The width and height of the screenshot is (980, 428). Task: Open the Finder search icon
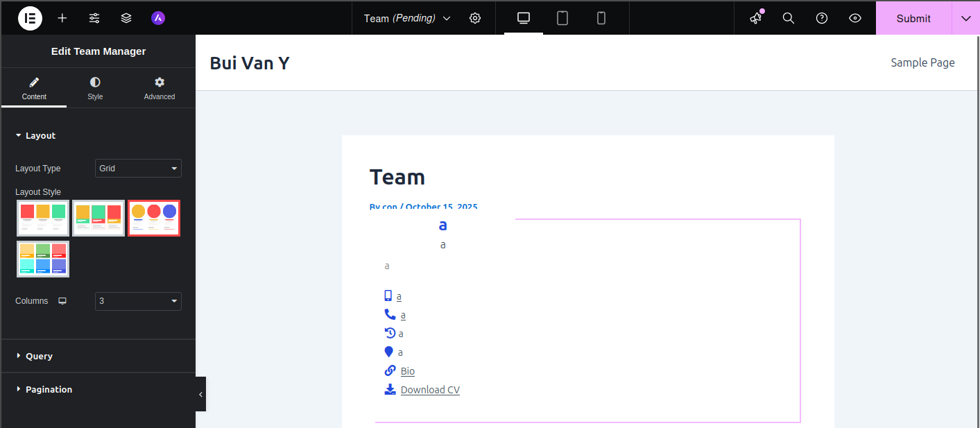point(789,18)
